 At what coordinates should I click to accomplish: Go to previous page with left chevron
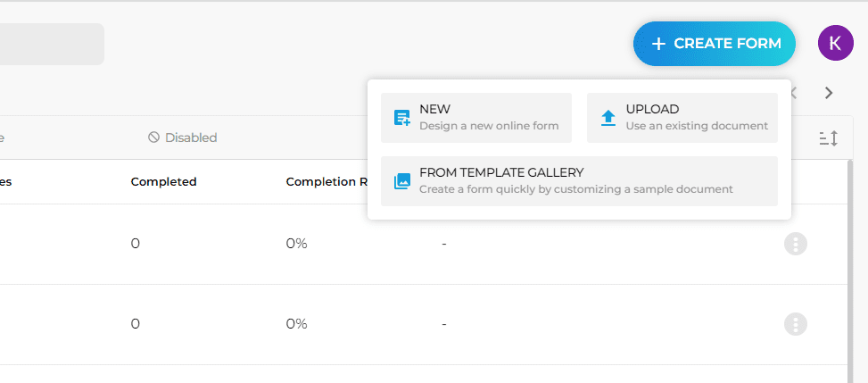click(794, 93)
